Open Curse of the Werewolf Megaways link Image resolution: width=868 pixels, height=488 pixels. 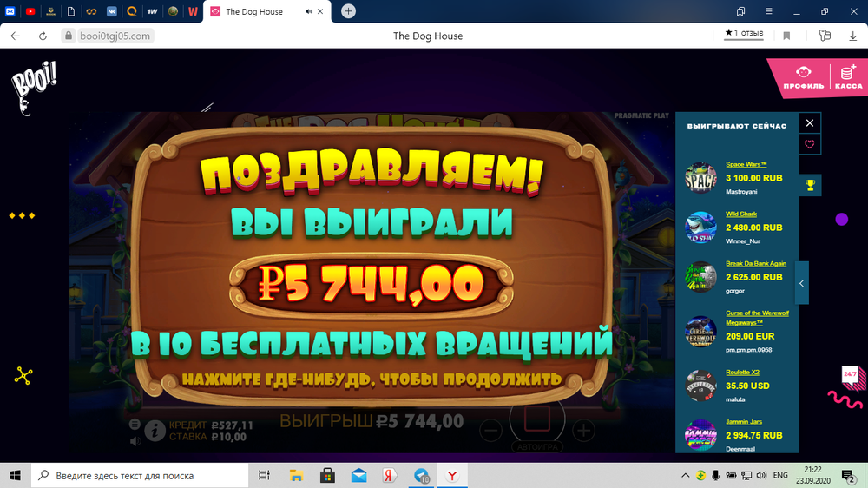[757, 318]
